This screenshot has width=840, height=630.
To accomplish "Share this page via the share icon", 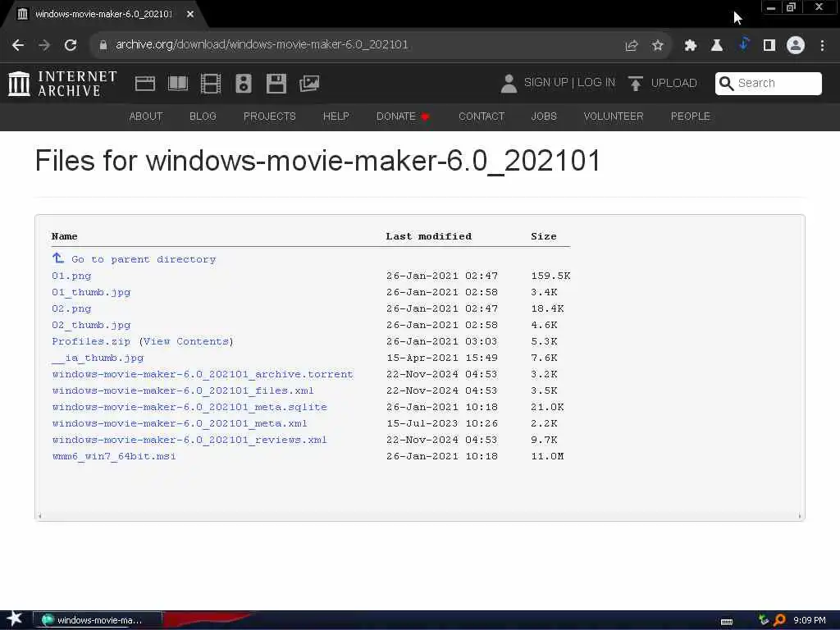I will coord(632,46).
